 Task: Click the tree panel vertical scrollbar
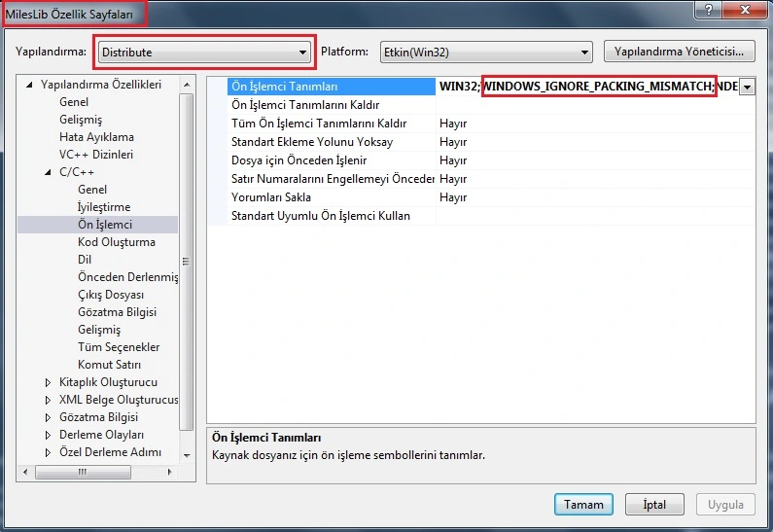187,263
